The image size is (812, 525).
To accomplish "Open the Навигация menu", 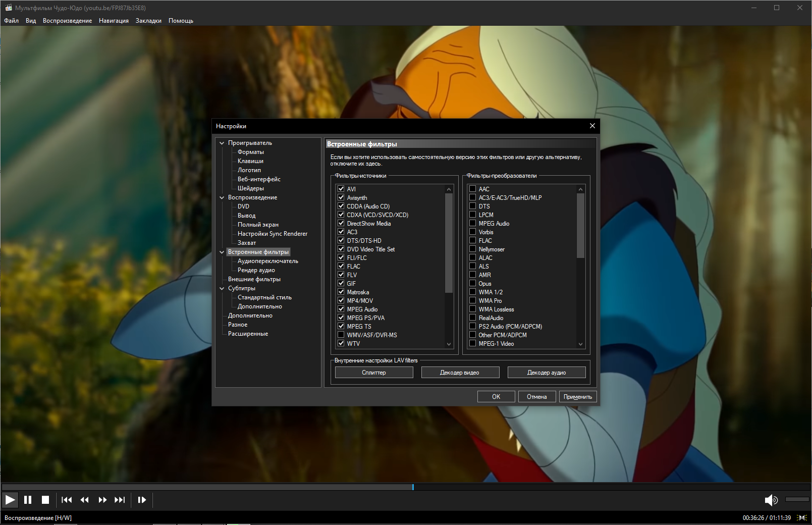I will pos(114,21).
